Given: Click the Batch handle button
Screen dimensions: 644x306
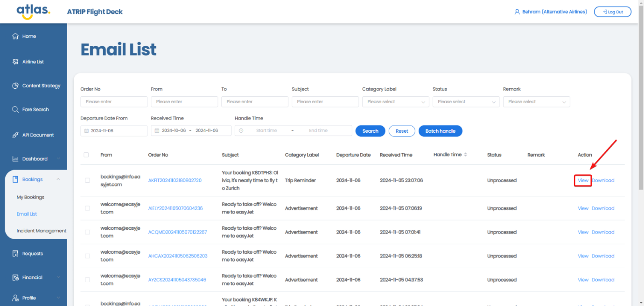Looking at the screenshot, I should click(x=440, y=131).
